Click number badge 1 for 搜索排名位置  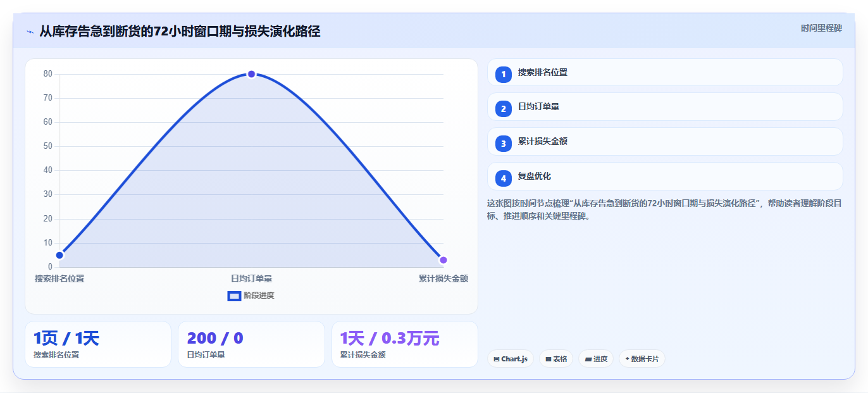click(x=504, y=74)
